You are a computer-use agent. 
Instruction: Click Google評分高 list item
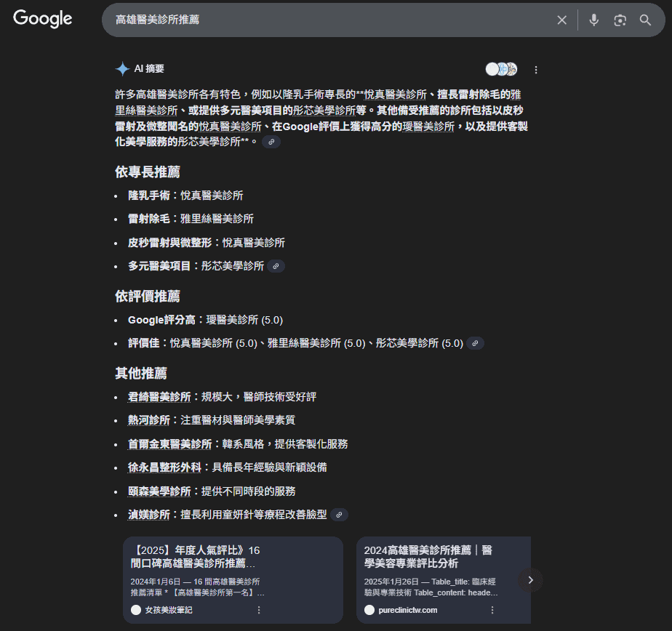point(205,320)
